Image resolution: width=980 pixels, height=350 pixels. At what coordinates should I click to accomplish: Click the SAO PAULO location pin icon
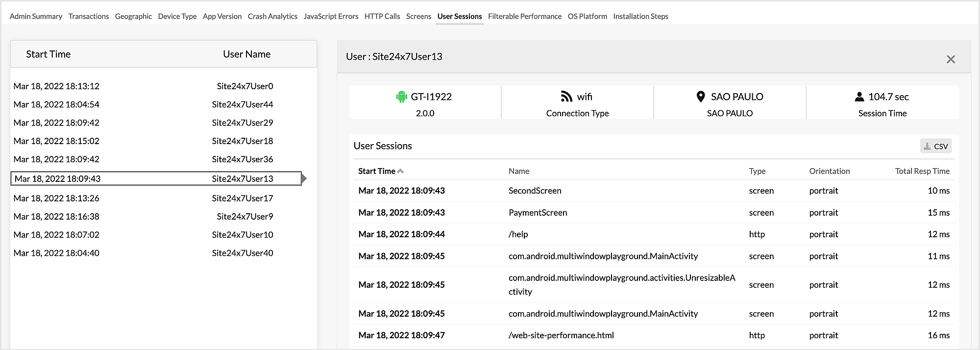pos(701,97)
